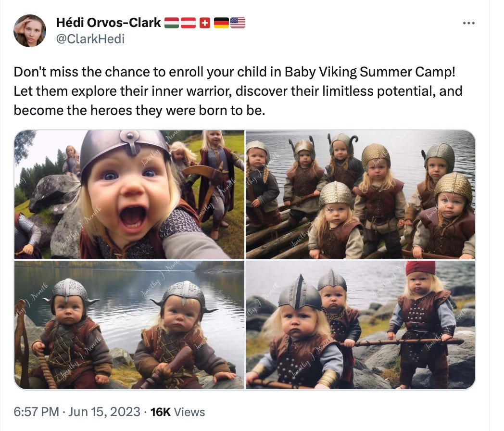Click the American flag emoji in name

[x=238, y=23]
